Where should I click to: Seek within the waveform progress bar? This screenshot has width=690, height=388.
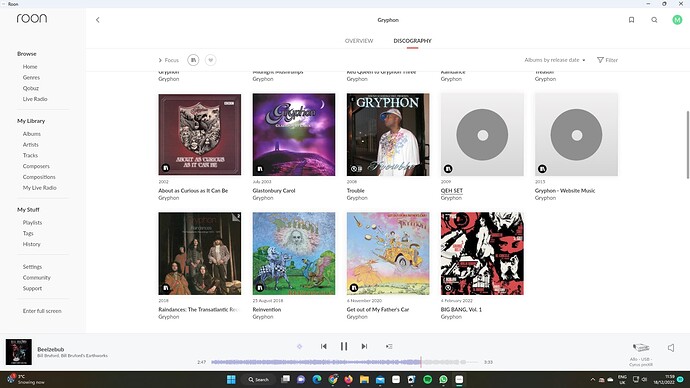(345, 362)
